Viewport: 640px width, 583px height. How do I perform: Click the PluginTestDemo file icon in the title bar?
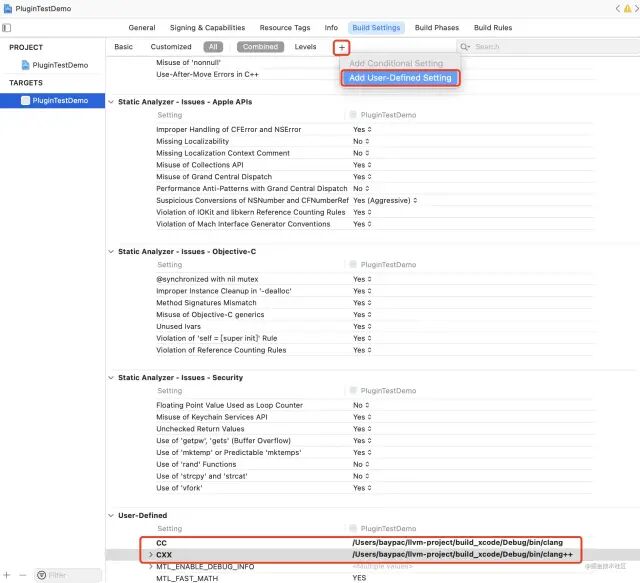(x=7, y=8)
